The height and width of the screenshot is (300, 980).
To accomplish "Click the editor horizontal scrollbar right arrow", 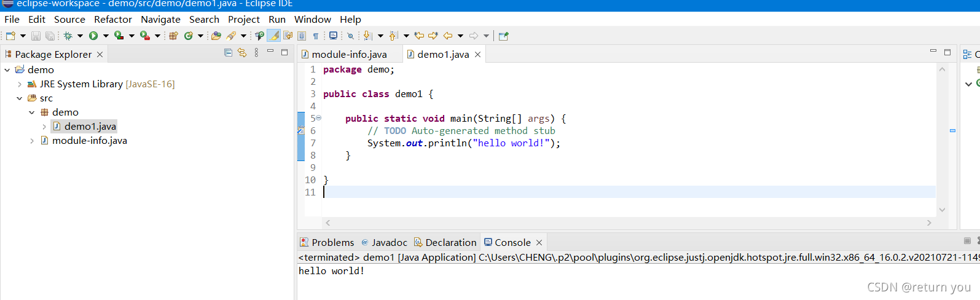I will [929, 223].
